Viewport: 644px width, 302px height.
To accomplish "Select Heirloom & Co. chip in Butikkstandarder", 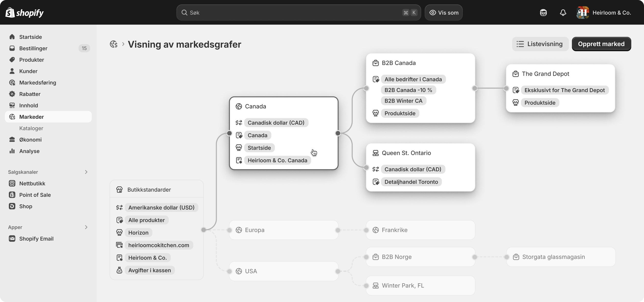I will pos(147,258).
